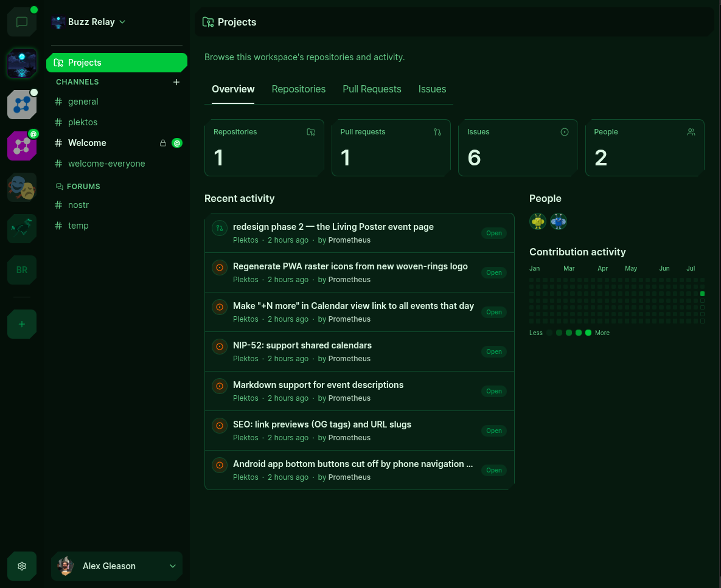The image size is (721, 588).
Task: Open the welcome-everyone channel
Action: pos(117,164)
